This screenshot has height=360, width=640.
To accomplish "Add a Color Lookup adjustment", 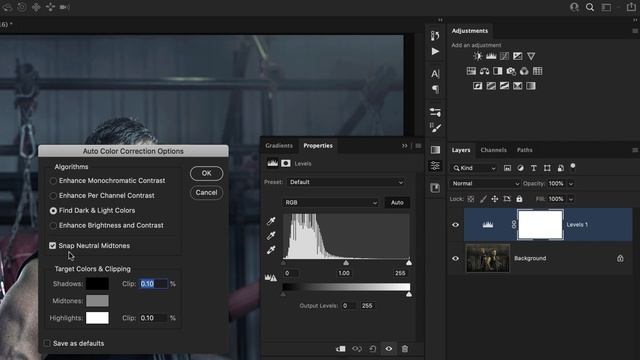I will point(538,71).
